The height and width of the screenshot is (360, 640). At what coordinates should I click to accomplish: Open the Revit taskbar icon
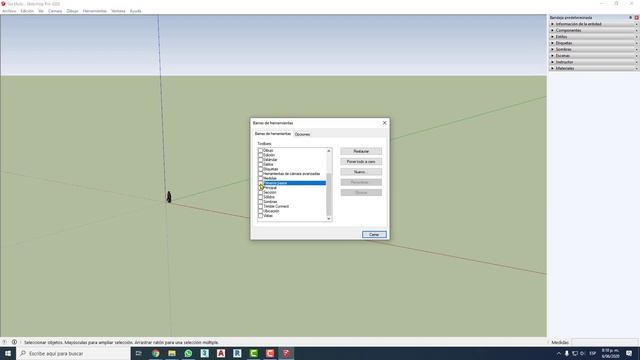coord(237,353)
